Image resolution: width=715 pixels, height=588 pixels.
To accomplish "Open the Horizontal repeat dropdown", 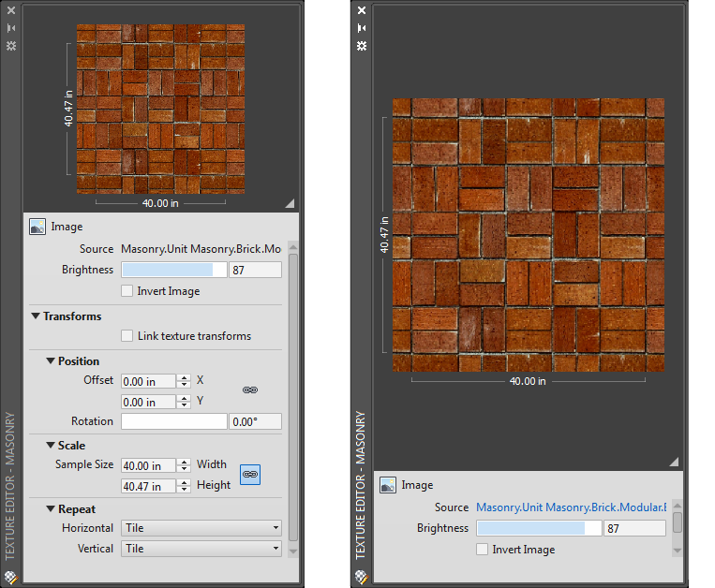I will click(x=201, y=528).
